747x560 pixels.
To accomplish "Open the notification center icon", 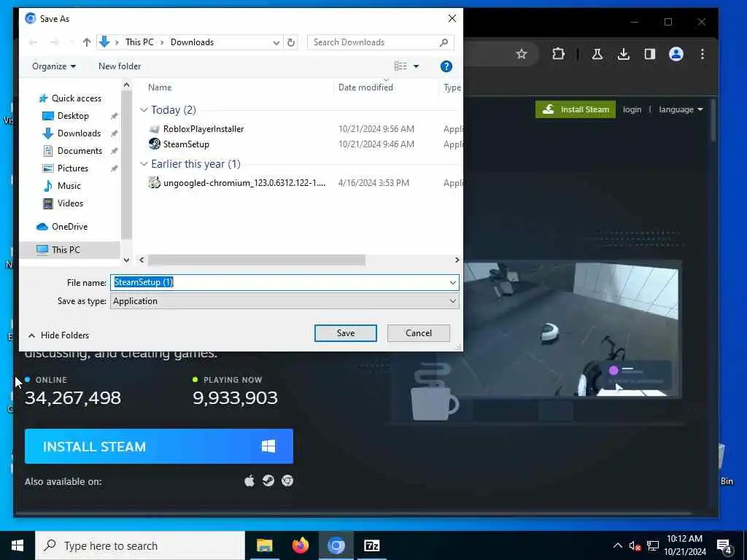I will pos(724,546).
